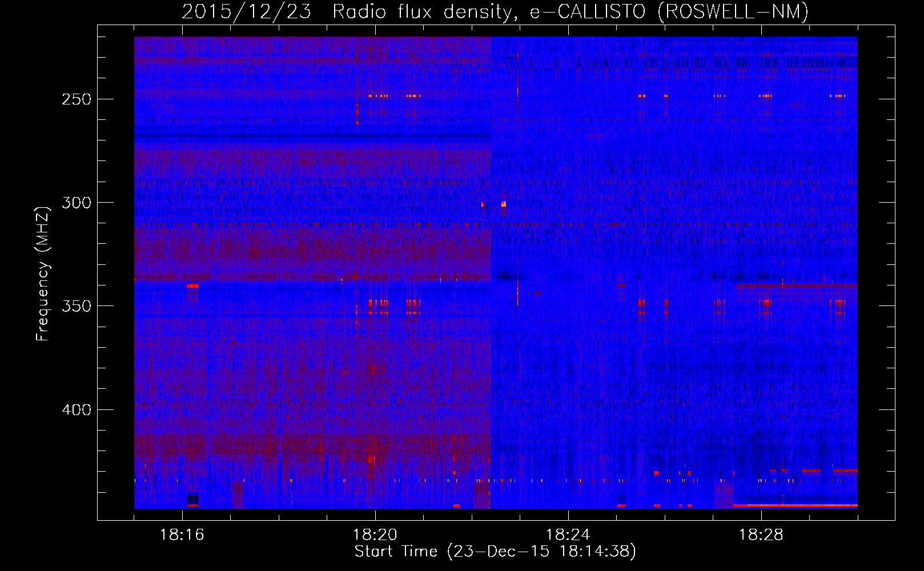Click the 18:24 time tick label

pyautogui.click(x=568, y=535)
